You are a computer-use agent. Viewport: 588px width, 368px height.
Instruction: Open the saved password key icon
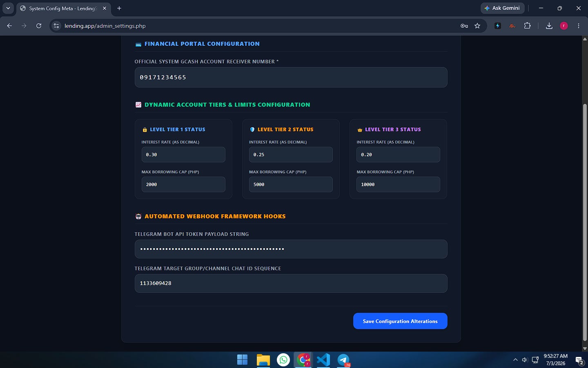[x=464, y=26]
